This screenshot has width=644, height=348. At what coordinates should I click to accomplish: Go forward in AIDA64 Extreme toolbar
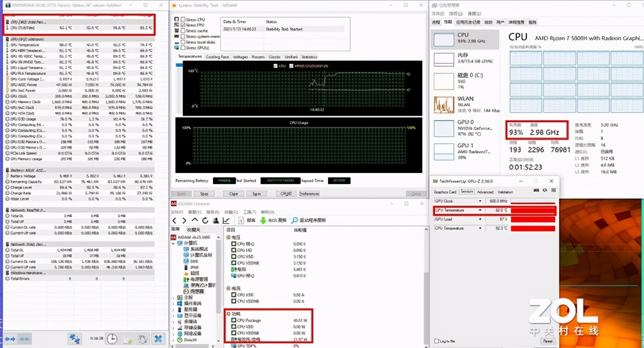pyautogui.click(x=184, y=220)
